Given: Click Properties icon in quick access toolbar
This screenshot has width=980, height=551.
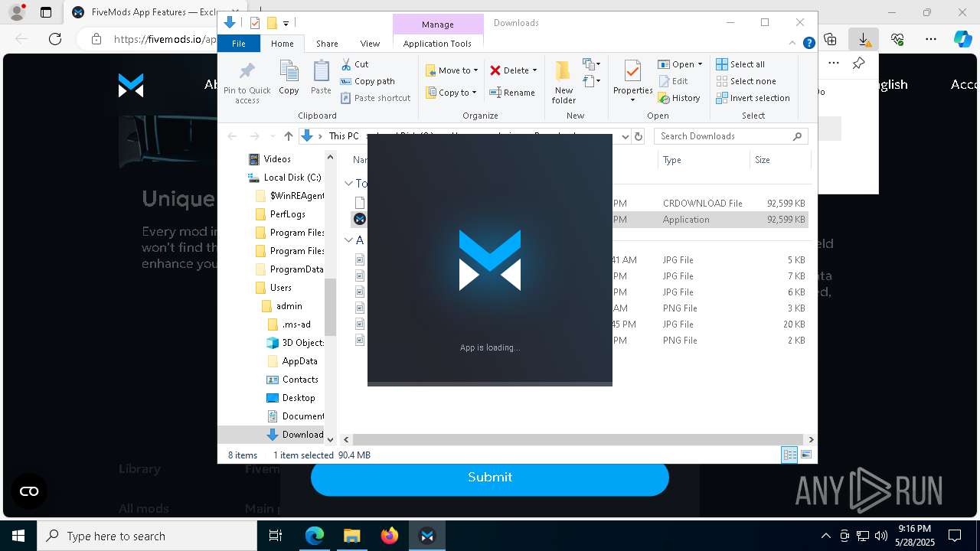Looking at the screenshot, I should [x=255, y=23].
